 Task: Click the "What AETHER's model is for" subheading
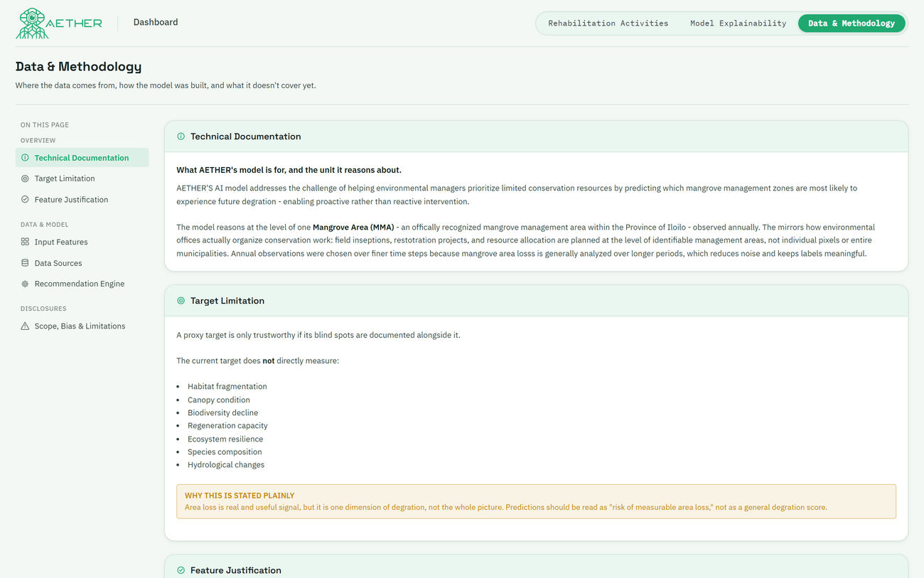coord(289,170)
